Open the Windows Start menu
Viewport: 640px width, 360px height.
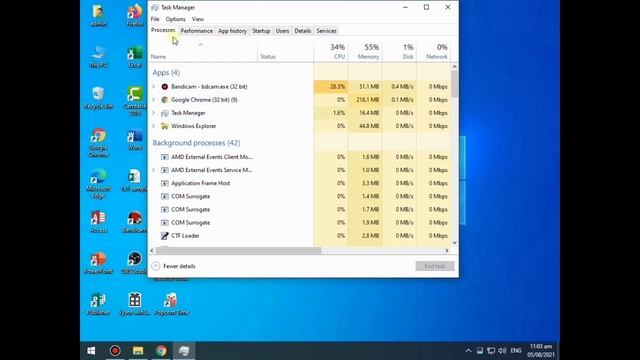91,351
